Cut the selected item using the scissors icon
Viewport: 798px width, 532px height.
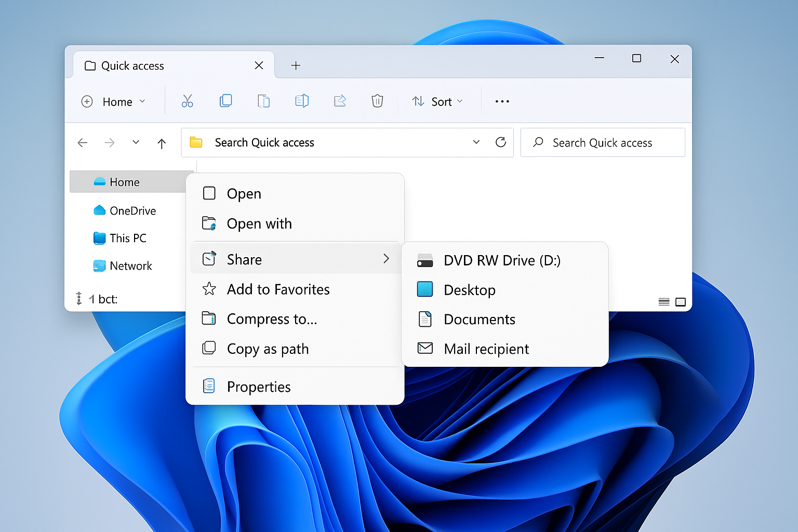click(x=188, y=101)
